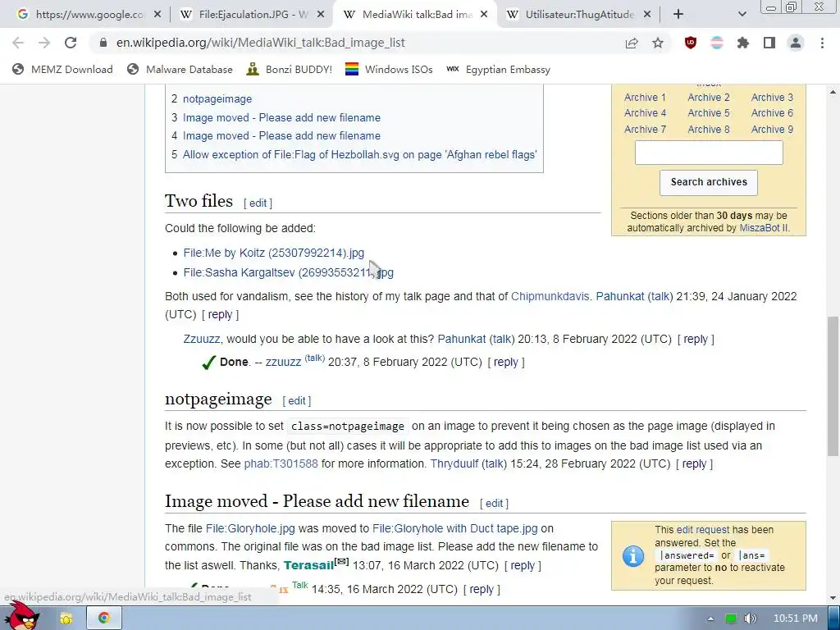The height and width of the screenshot is (630, 840).
Task: Open Archive 3 link
Action: click(772, 98)
